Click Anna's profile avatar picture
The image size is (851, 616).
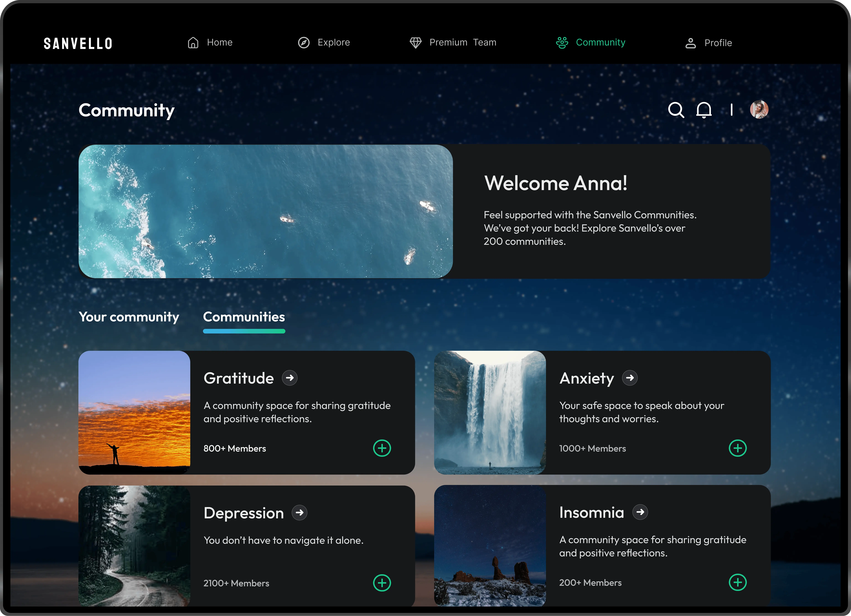[x=759, y=109]
